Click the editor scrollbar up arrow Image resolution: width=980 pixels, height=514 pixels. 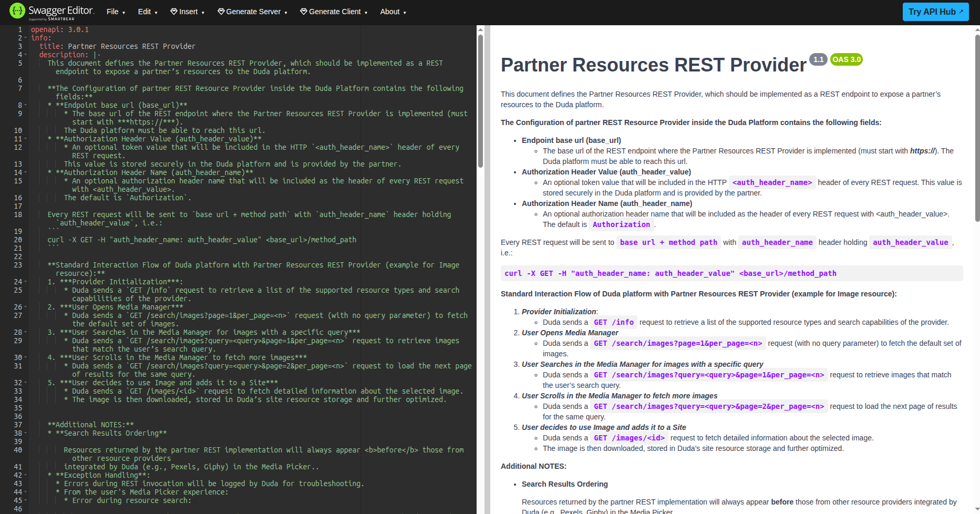point(480,30)
